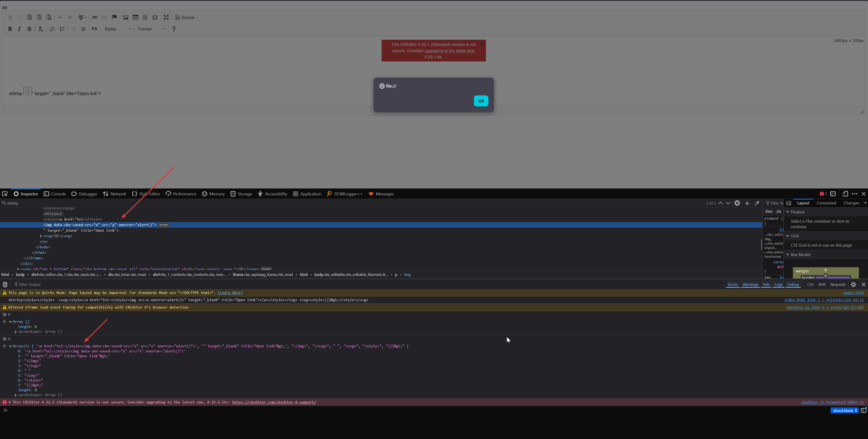Click the Block Quote icon
The image size is (868, 439).
point(94,29)
